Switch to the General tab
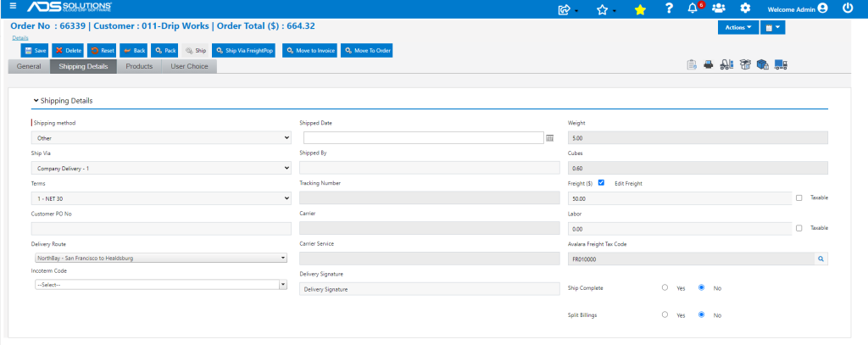 [x=29, y=66]
